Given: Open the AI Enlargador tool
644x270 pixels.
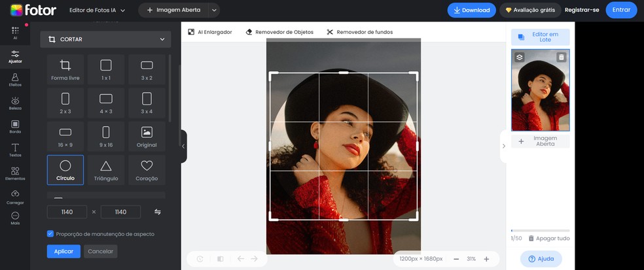Looking at the screenshot, I should (x=210, y=32).
